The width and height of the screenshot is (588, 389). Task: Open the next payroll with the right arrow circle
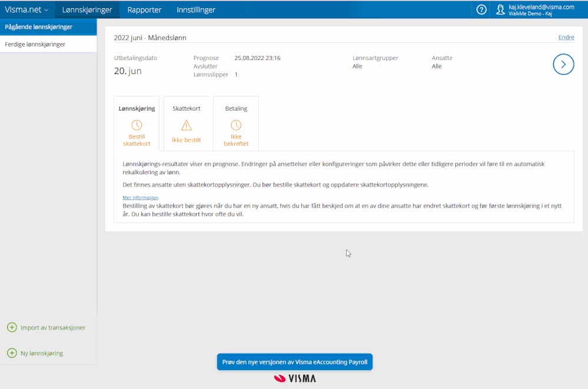click(563, 64)
